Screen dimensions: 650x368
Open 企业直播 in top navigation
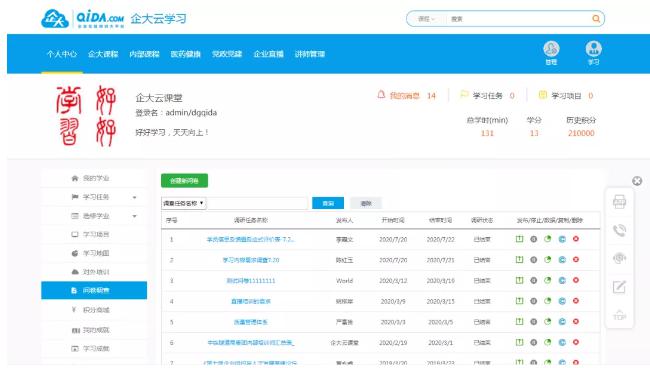(x=269, y=54)
